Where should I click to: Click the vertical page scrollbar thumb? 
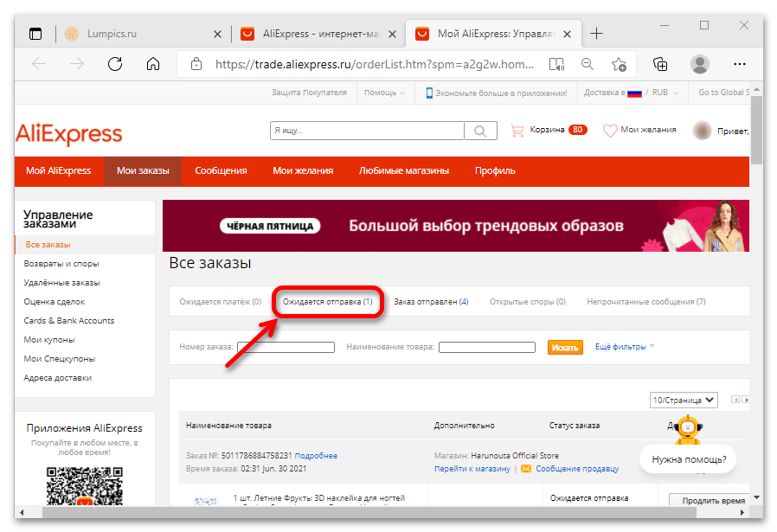coord(756,130)
